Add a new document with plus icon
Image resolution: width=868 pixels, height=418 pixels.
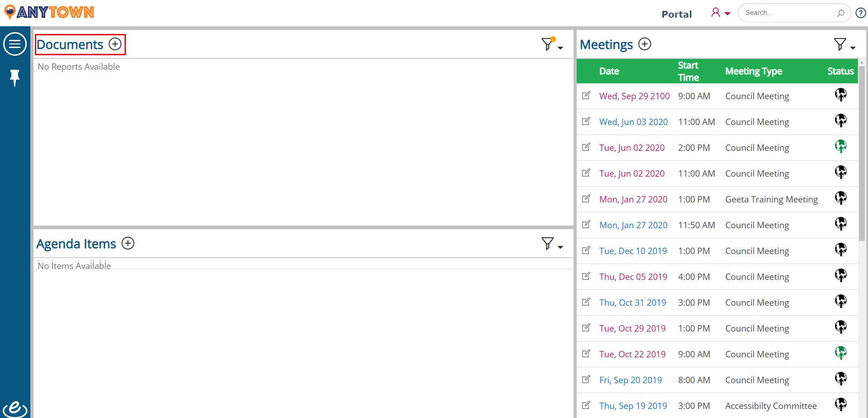coord(115,44)
